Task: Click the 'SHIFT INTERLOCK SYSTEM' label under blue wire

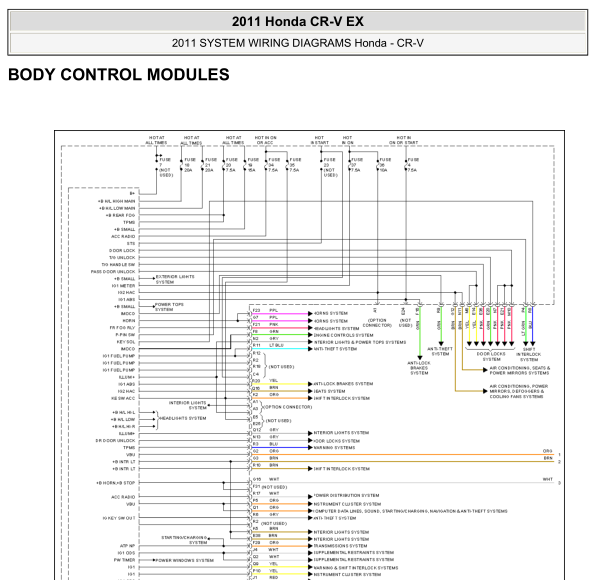Action: pos(529,354)
